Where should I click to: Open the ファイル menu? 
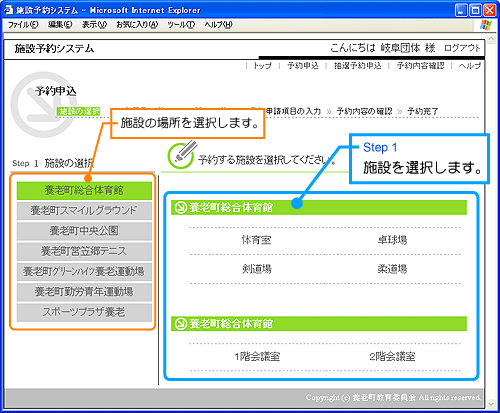(x=23, y=25)
